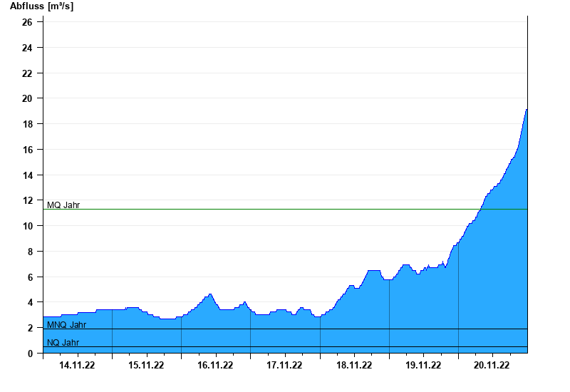Click the y-axis value 16
The width and height of the screenshot is (570, 392).
click(x=27, y=150)
